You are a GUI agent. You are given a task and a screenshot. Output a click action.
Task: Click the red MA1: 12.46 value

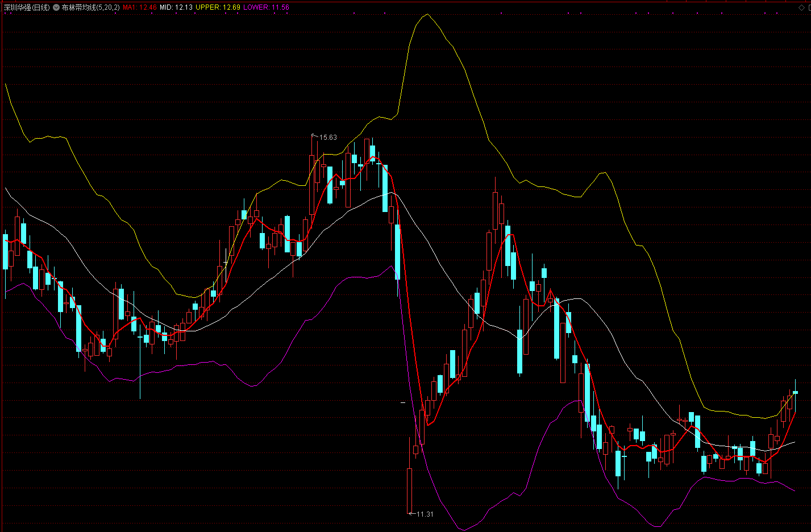pos(140,7)
